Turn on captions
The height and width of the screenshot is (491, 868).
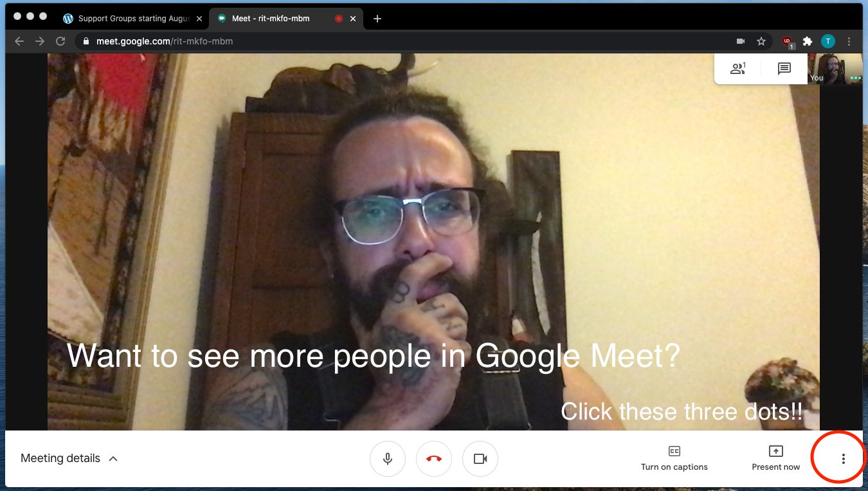click(674, 458)
